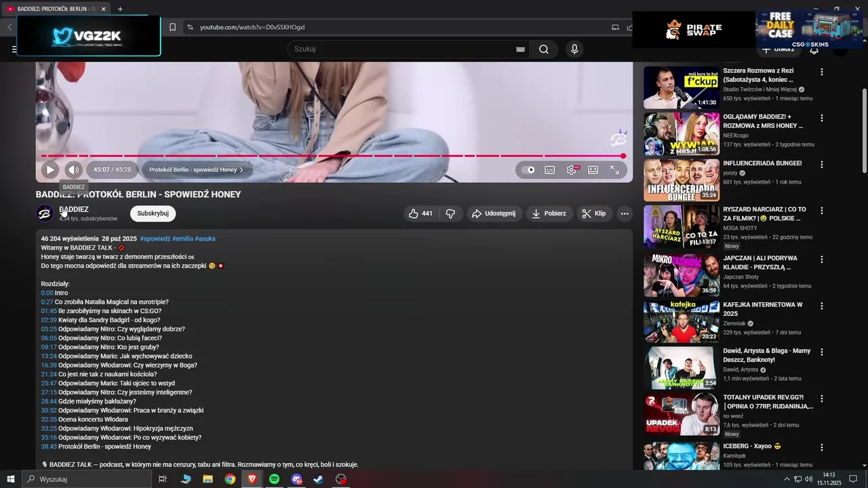Open the BADDIEZ channel avatar
Viewport: 868px width, 488px height.
pyautogui.click(x=45, y=213)
